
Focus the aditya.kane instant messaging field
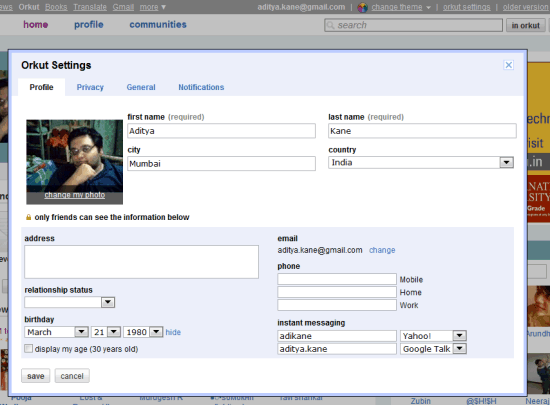click(337, 349)
